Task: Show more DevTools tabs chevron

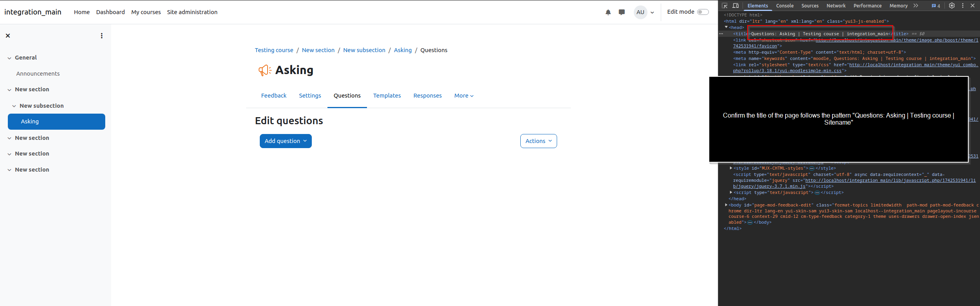Action: [x=915, y=5]
